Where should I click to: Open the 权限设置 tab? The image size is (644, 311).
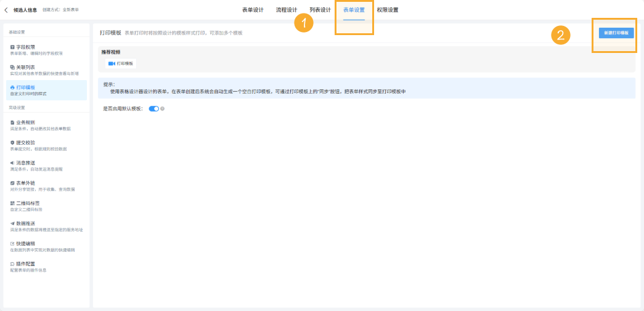(387, 10)
